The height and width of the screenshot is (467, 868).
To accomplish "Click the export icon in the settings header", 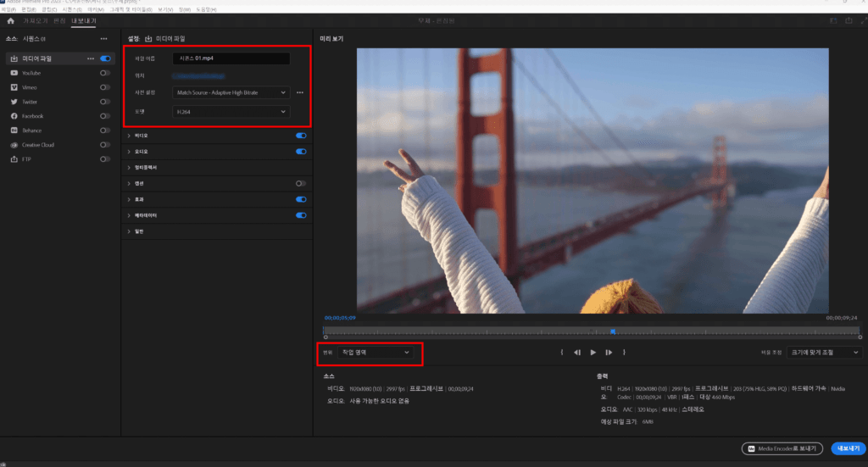I will 148,39.
